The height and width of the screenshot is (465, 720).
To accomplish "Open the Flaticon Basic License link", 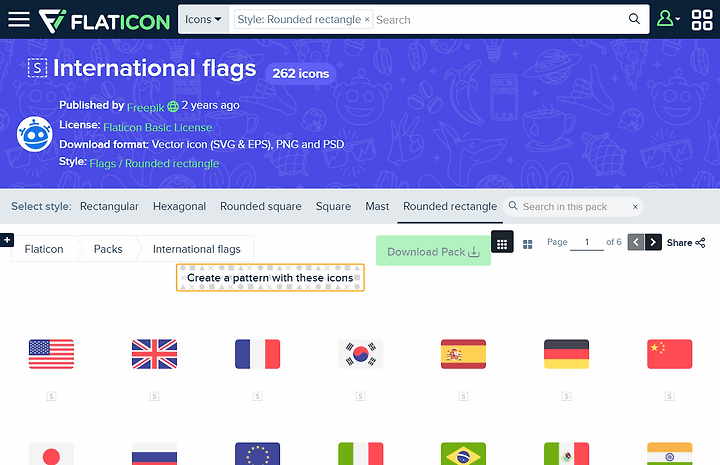I will [x=158, y=127].
